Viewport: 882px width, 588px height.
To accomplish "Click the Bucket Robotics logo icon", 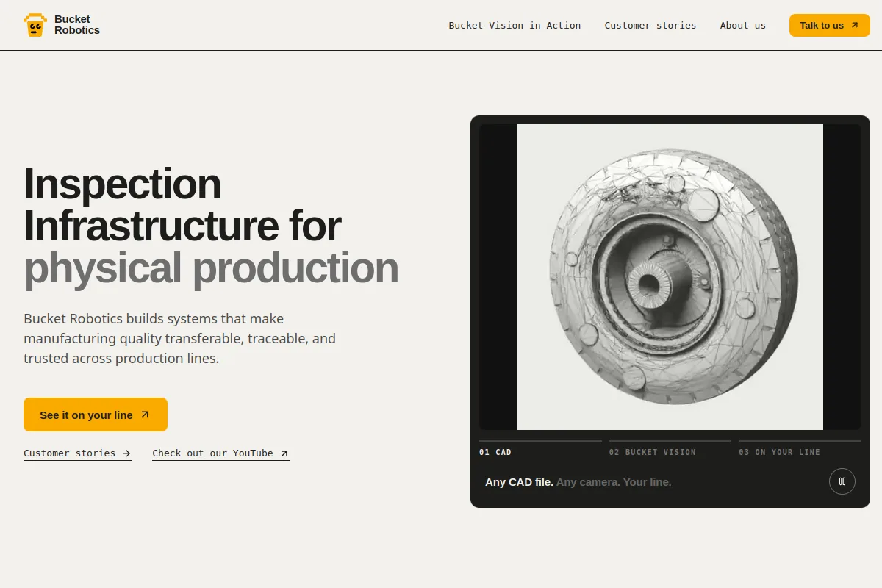I will pos(35,25).
